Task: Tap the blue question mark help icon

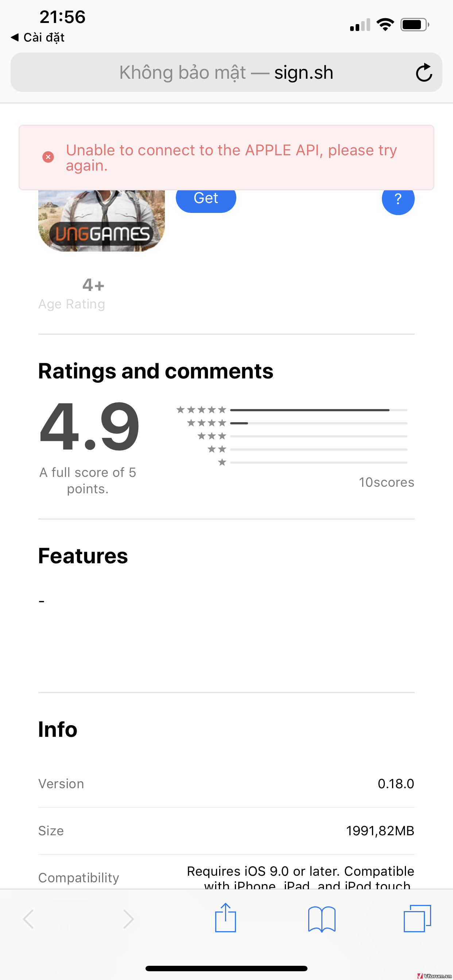Action: coord(398,199)
